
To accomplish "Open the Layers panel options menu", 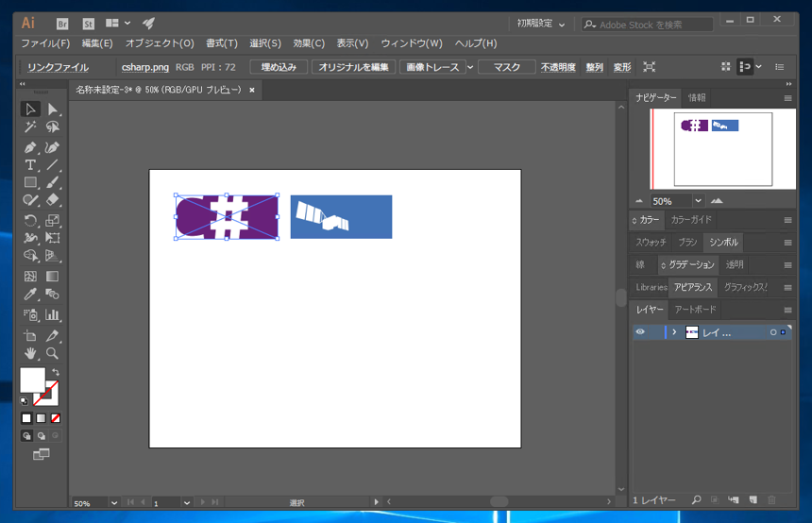I will pos(787,311).
